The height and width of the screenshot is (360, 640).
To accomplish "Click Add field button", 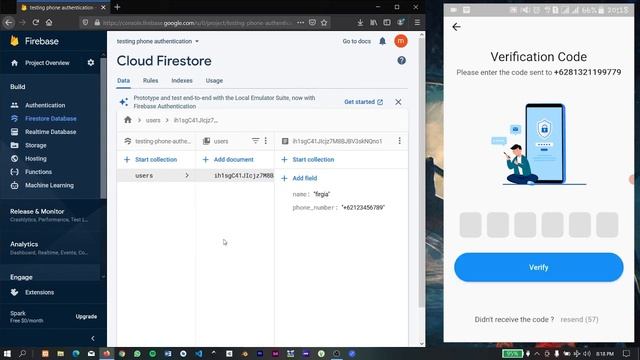I will point(299,178).
